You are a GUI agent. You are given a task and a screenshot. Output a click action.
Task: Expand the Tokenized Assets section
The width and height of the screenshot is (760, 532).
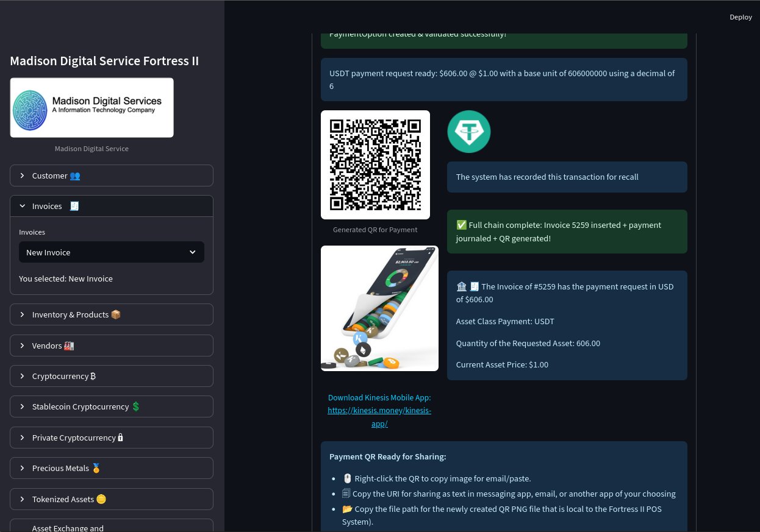[x=112, y=499]
